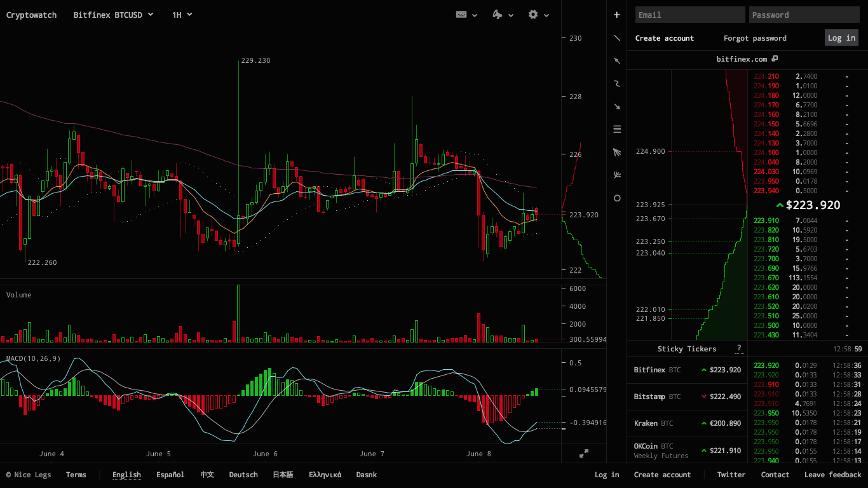The height and width of the screenshot is (488, 868).
Task: Select the straight line drawing tool
Action: point(616,38)
